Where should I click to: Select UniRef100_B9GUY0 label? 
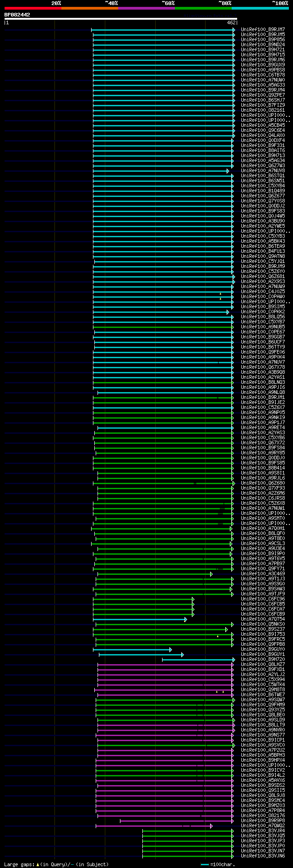(x=263, y=650)
